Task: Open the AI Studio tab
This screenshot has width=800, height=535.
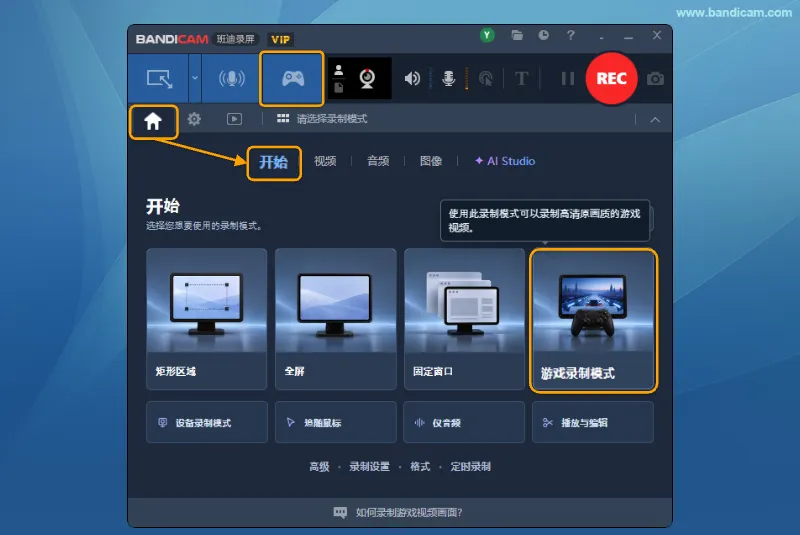Action: click(x=505, y=161)
